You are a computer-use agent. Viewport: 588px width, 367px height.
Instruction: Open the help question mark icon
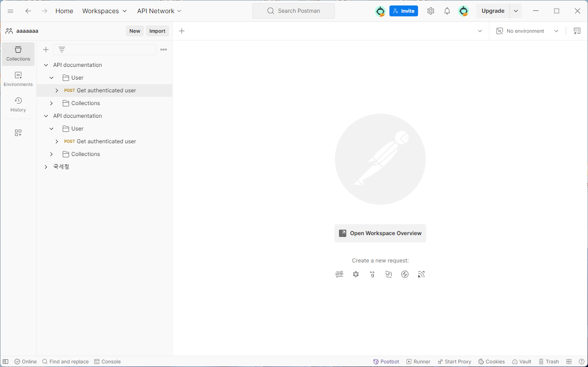click(582, 362)
